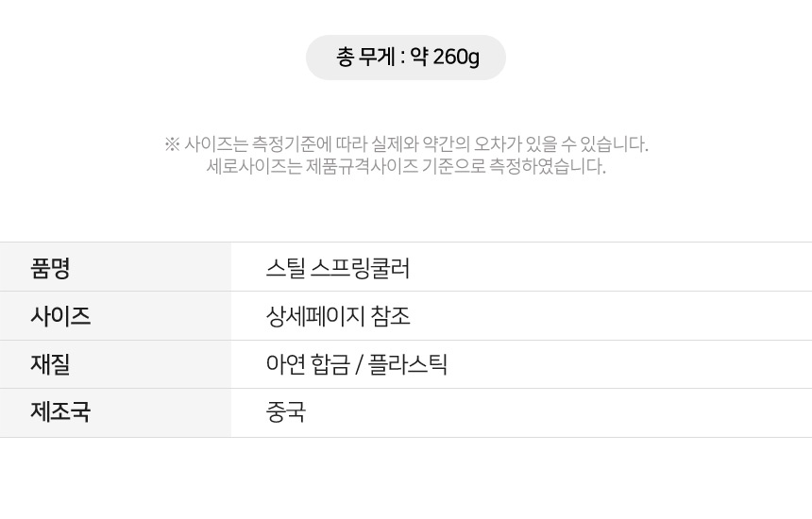
Task: Click the 세로사이즈는 제품규격사이즈 notice line
Action: (x=406, y=166)
